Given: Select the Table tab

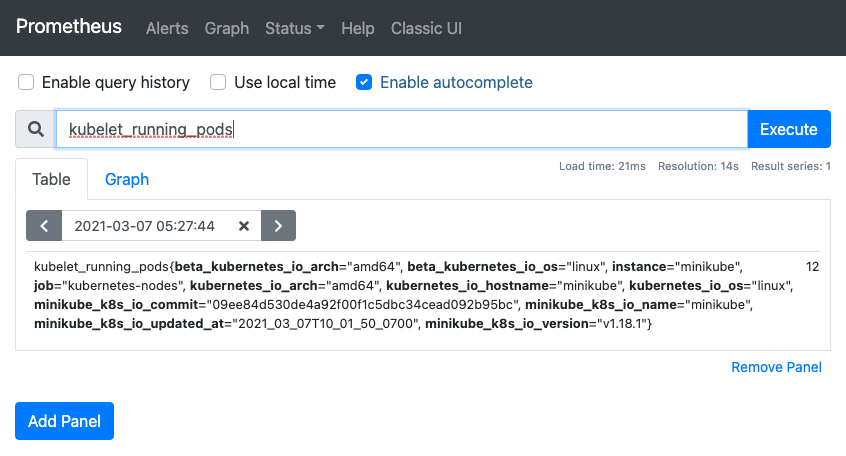Looking at the screenshot, I should (x=51, y=179).
